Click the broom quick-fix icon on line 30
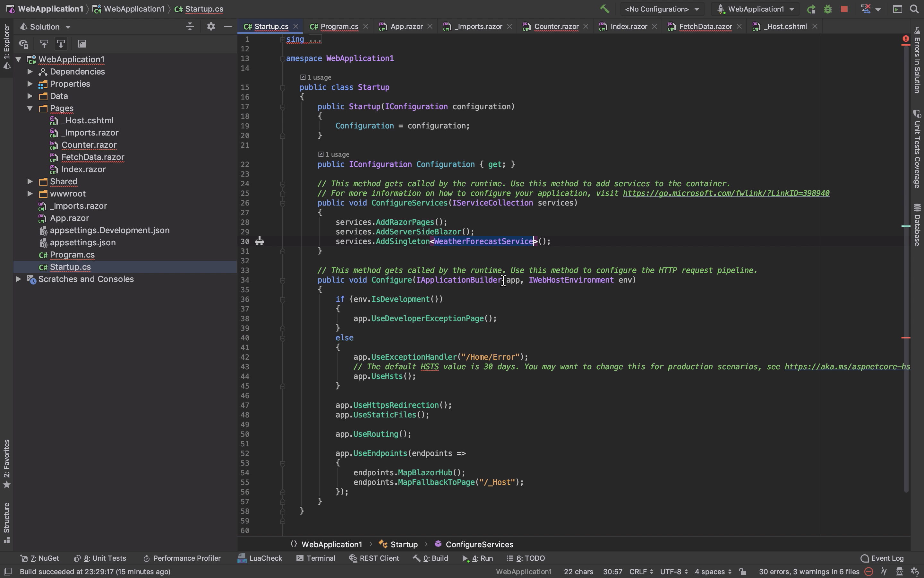924x578 pixels. pyautogui.click(x=259, y=241)
